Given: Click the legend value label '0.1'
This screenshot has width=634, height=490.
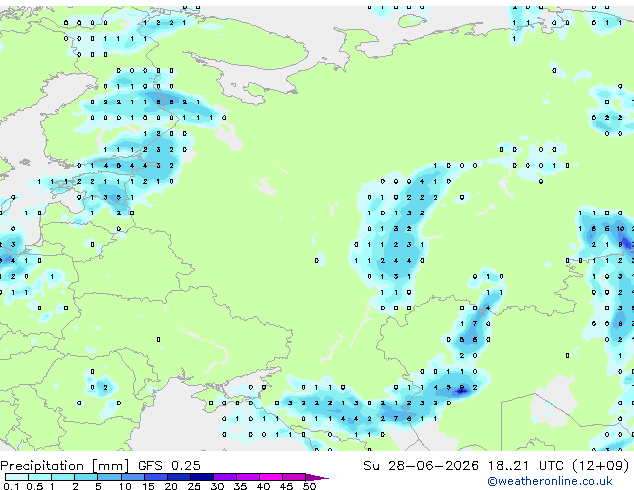Looking at the screenshot, I should point(11,486).
